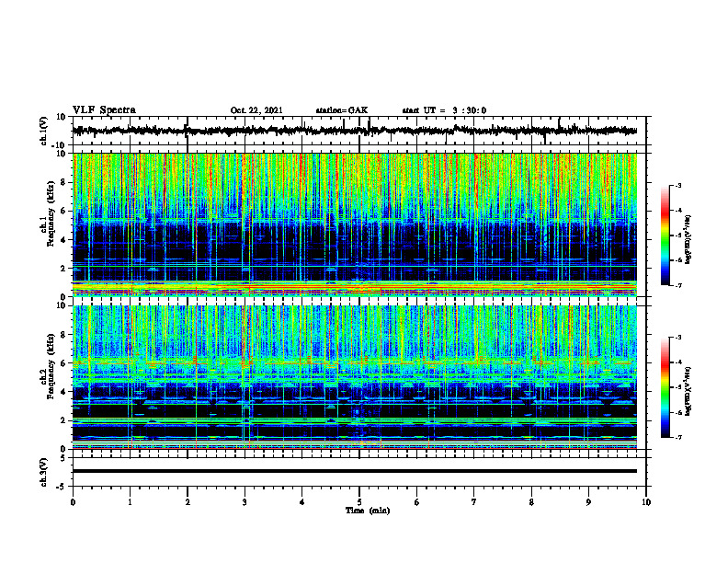Click the "7" tick on the time axis

(x=474, y=502)
